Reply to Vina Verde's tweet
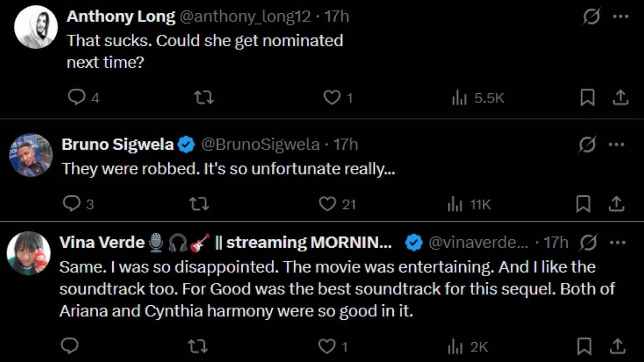Viewport: 644px width, 362px height. (70, 346)
